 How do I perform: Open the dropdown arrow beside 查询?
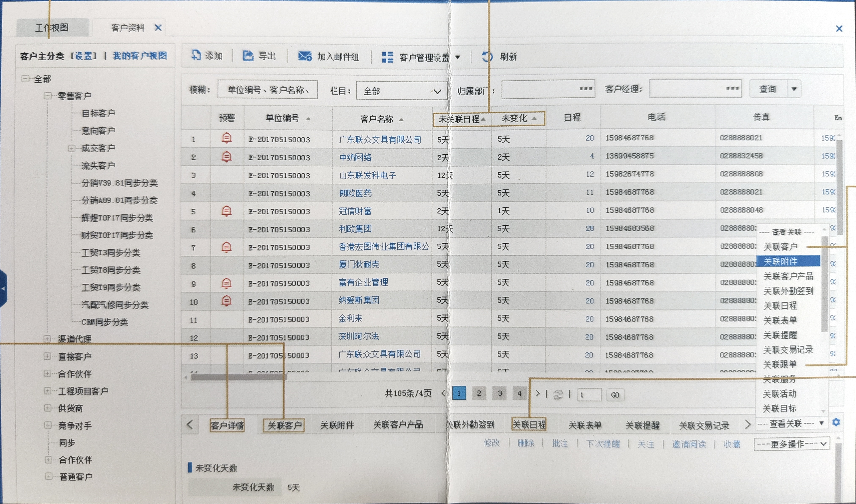[x=794, y=89]
